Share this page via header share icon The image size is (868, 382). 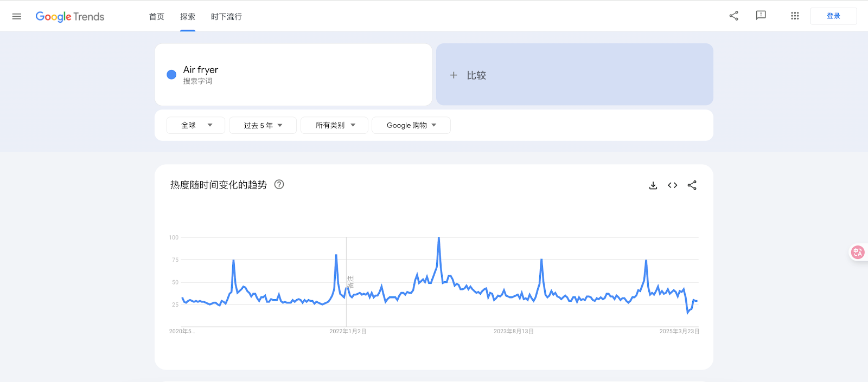(734, 16)
